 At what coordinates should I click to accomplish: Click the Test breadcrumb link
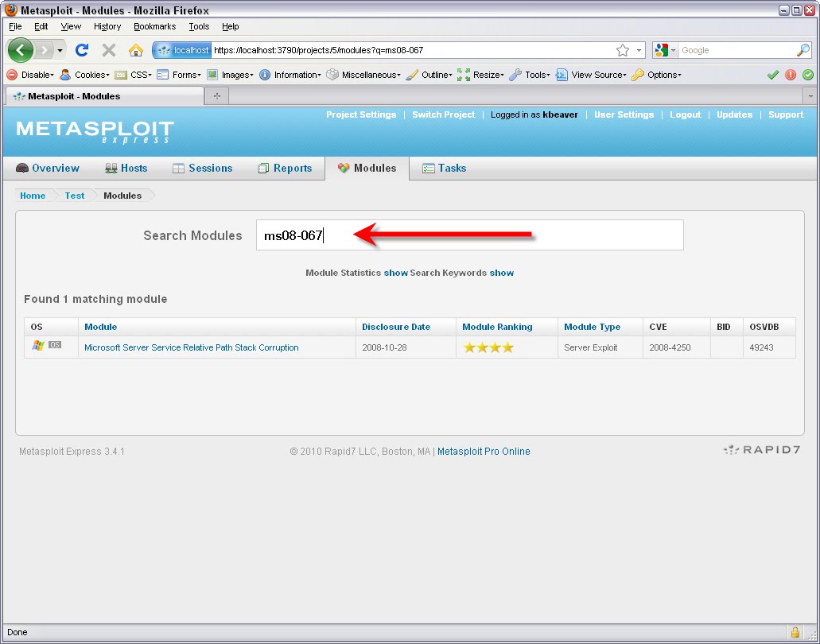74,196
